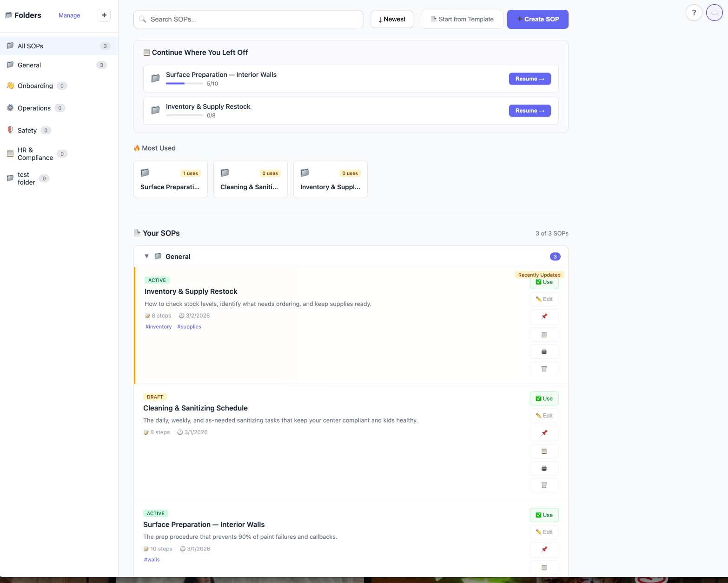Image resolution: width=728 pixels, height=583 pixels.
Task: Pin the Inventory & Supply Restock SOP
Action: (544, 317)
